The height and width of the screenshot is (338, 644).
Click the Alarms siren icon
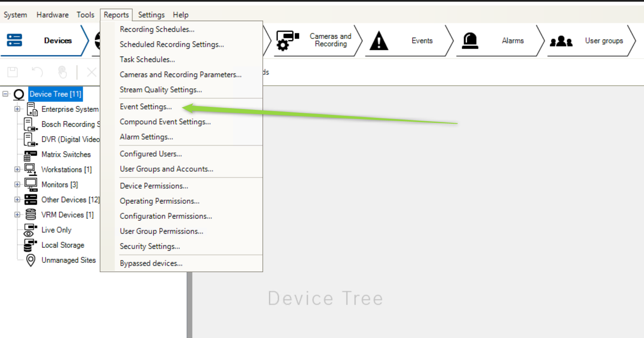[x=470, y=41]
